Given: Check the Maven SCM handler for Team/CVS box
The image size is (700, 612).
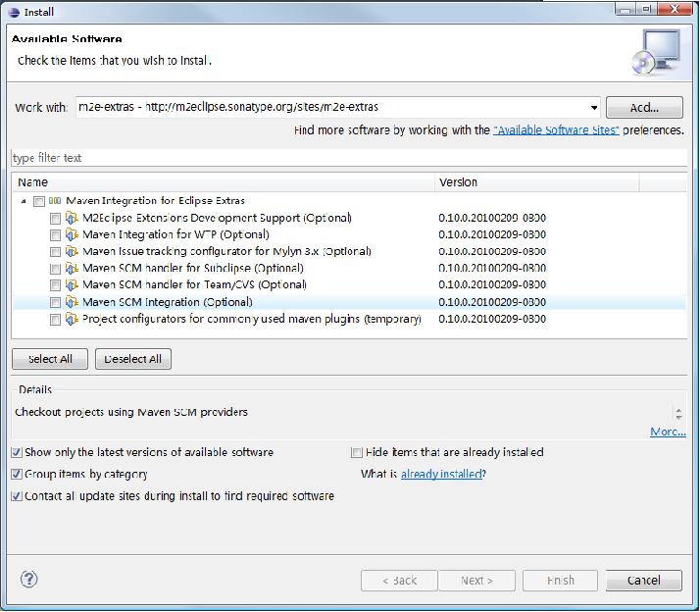Looking at the screenshot, I should click(55, 285).
